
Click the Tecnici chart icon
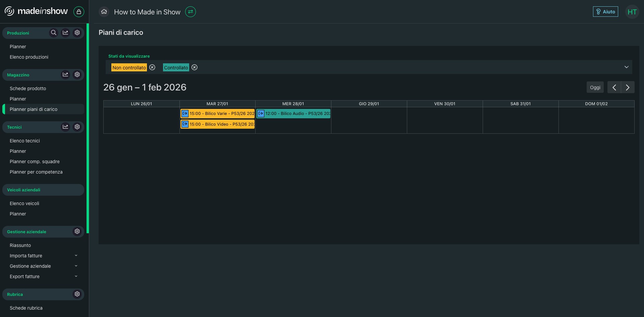pyautogui.click(x=65, y=127)
